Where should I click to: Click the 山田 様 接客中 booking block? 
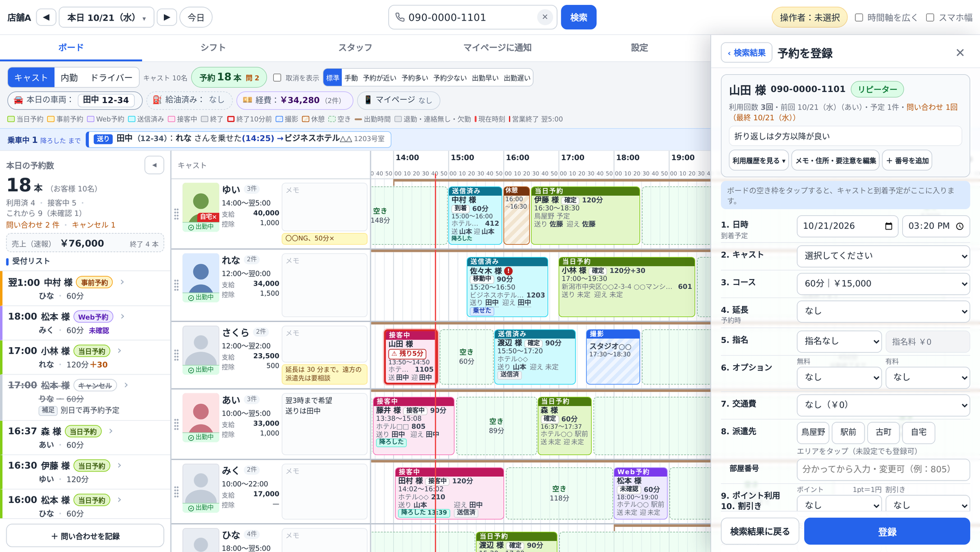point(411,356)
